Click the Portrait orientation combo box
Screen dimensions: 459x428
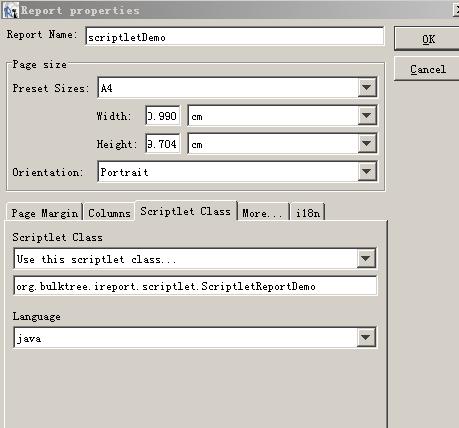[x=237, y=172]
